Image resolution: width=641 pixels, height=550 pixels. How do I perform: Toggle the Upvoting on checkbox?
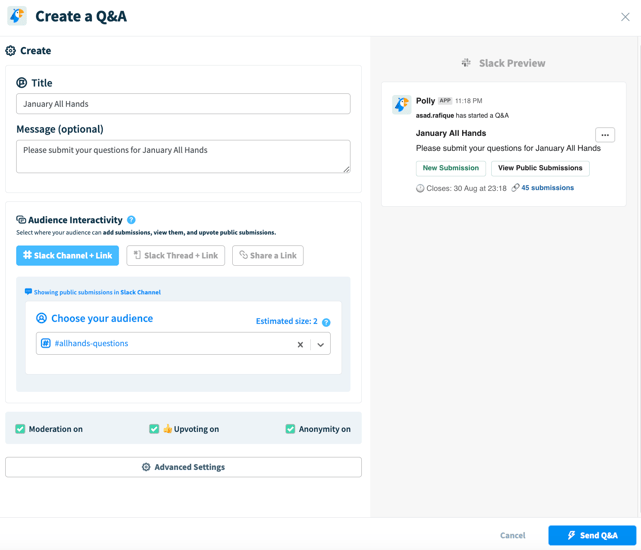pos(154,429)
